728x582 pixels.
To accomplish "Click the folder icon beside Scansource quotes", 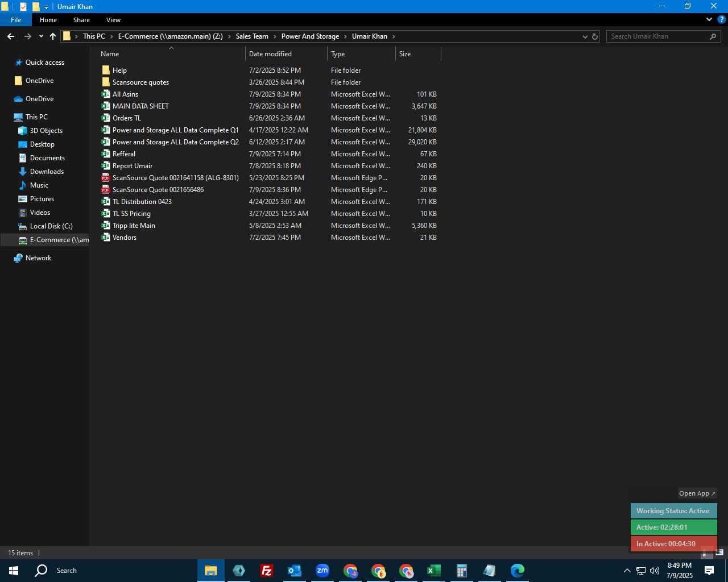I will 106,82.
